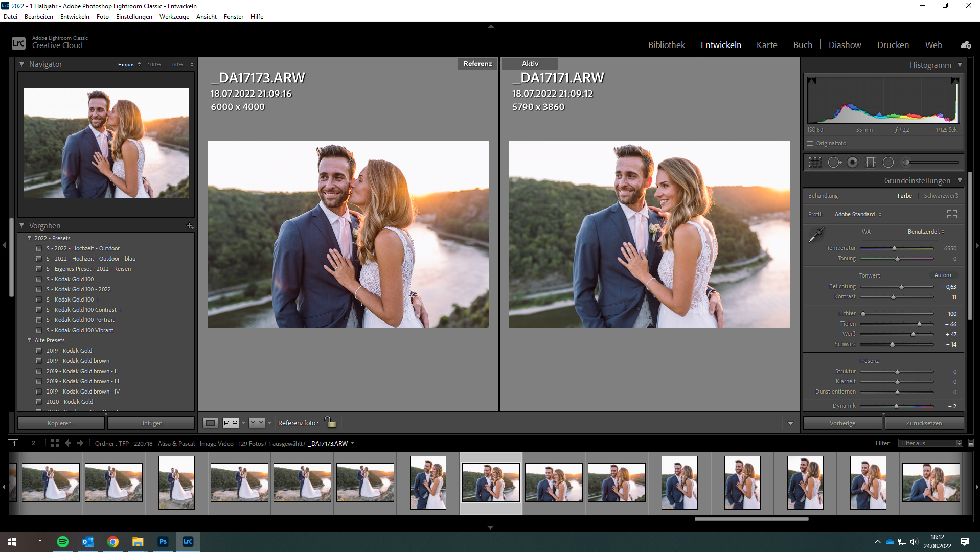Activate the spot removal tool
980x552 pixels.
pyautogui.click(x=834, y=163)
